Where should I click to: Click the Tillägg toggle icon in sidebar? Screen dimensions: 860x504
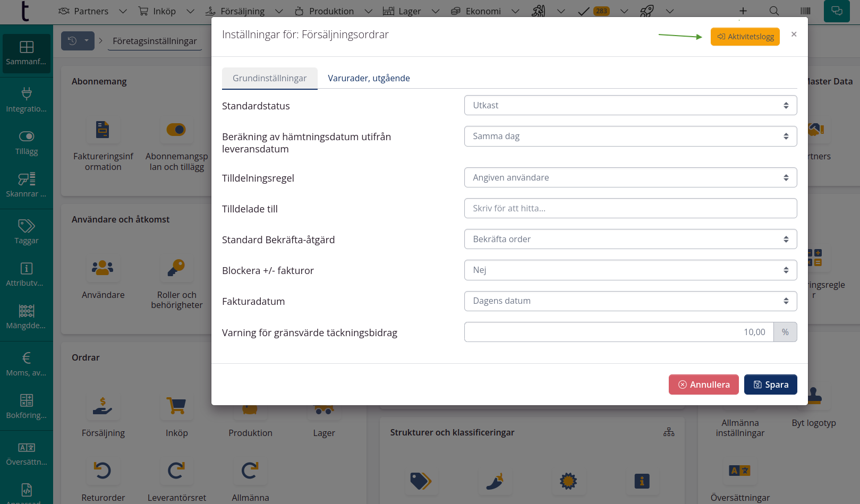(27, 136)
